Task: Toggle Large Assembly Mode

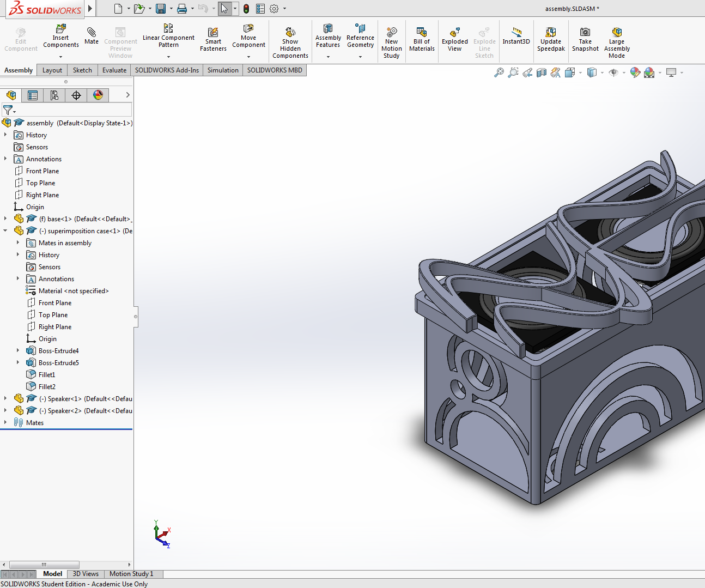Action: coord(617,43)
